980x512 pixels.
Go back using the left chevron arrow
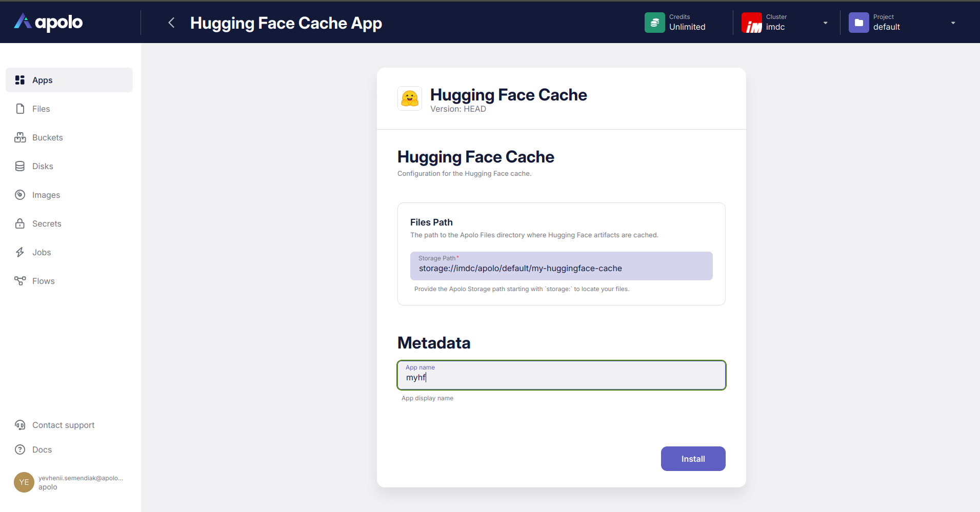click(172, 23)
